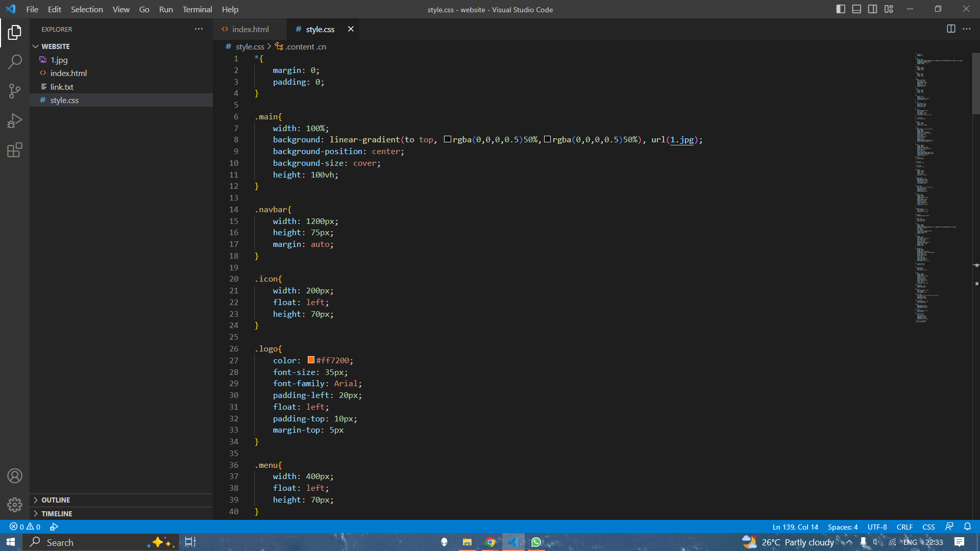Viewport: 980px width, 551px height.
Task: Click the #ff7200 color swatch in .logo
Action: pyautogui.click(x=310, y=360)
